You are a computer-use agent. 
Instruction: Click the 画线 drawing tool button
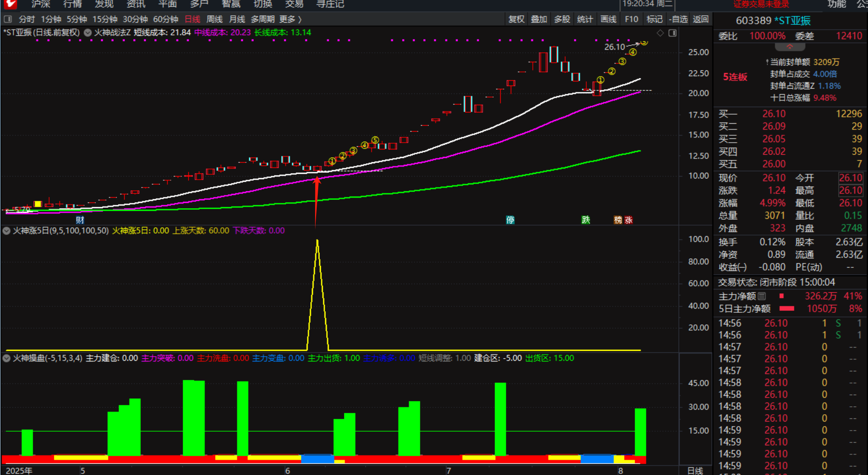click(x=608, y=20)
